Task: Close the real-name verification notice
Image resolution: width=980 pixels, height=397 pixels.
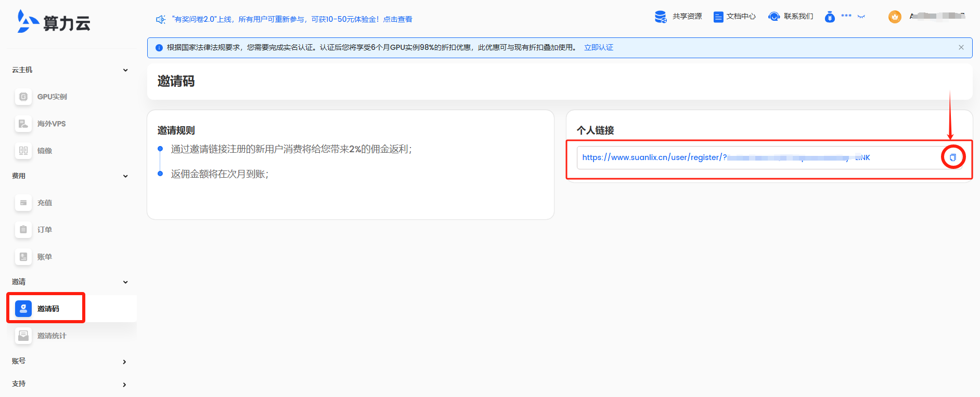Action: pyautogui.click(x=961, y=47)
